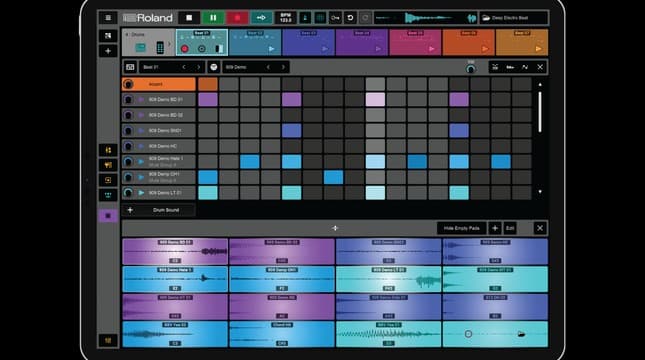Trigger the 808 Demo BD 01 pad
Screen dimensions: 645x360
click(x=175, y=251)
